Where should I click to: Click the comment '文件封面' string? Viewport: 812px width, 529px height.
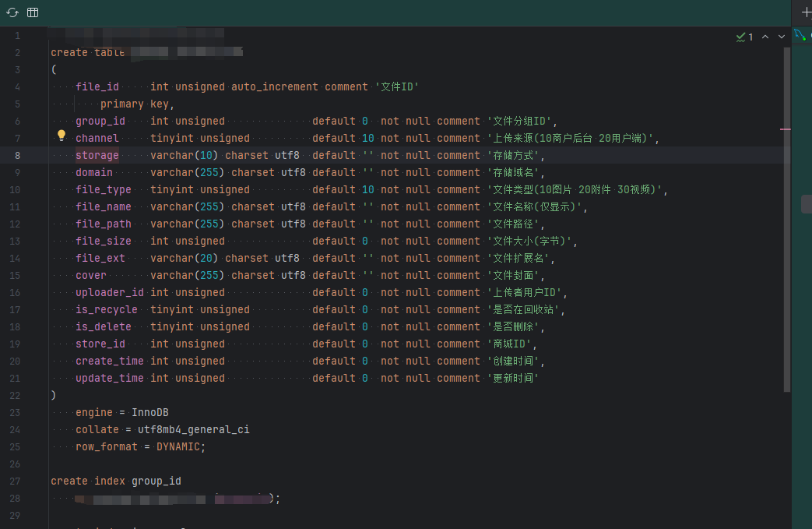(x=513, y=275)
